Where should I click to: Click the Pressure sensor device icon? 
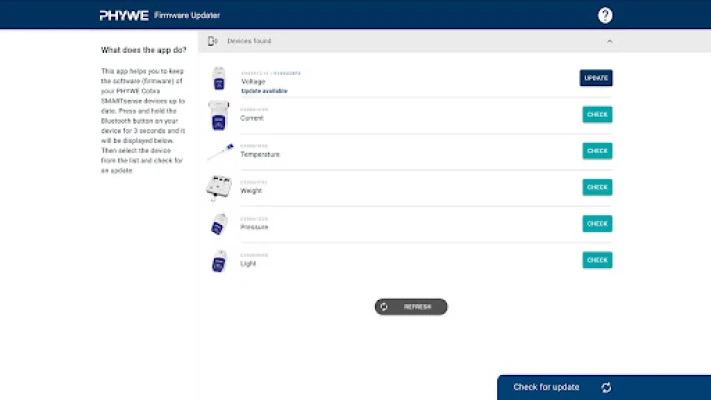219,224
